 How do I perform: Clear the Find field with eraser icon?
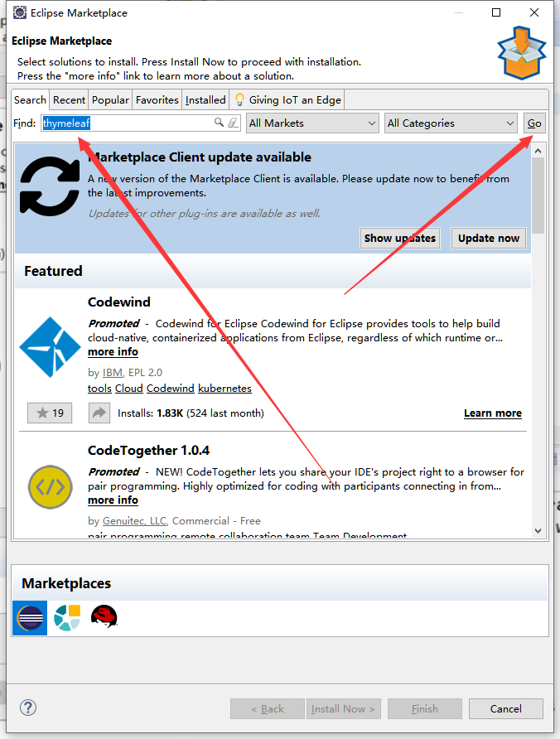pyautogui.click(x=233, y=123)
